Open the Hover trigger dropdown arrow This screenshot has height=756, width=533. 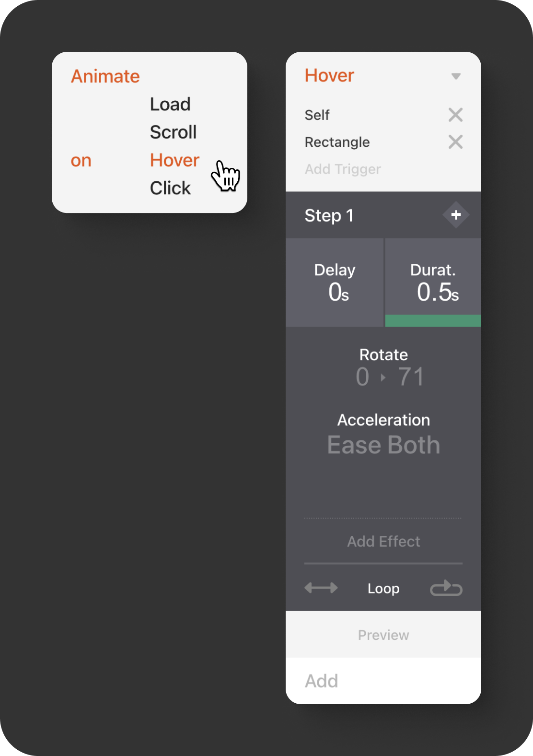pos(456,76)
